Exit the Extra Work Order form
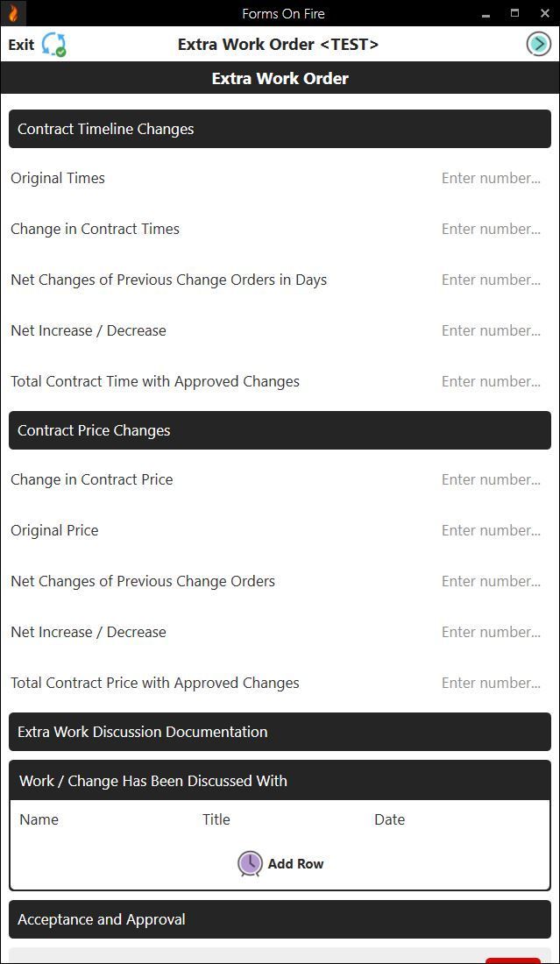Screen dimensions: 560x964 pos(21,45)
